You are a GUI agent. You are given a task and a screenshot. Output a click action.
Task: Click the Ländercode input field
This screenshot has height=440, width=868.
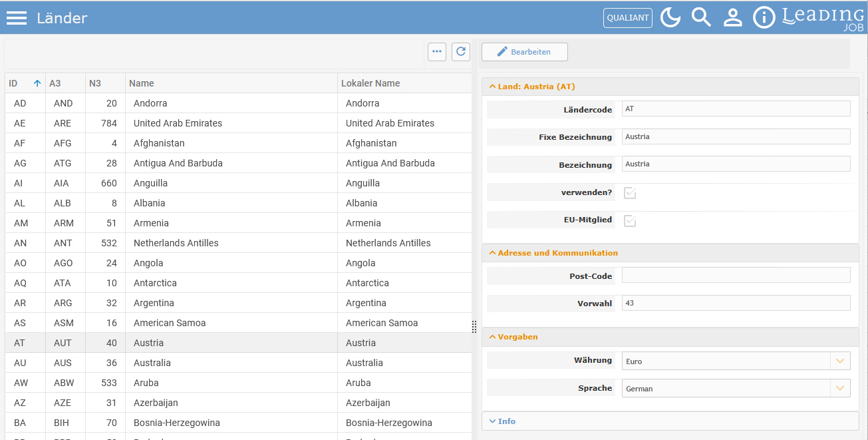point(736,109)
